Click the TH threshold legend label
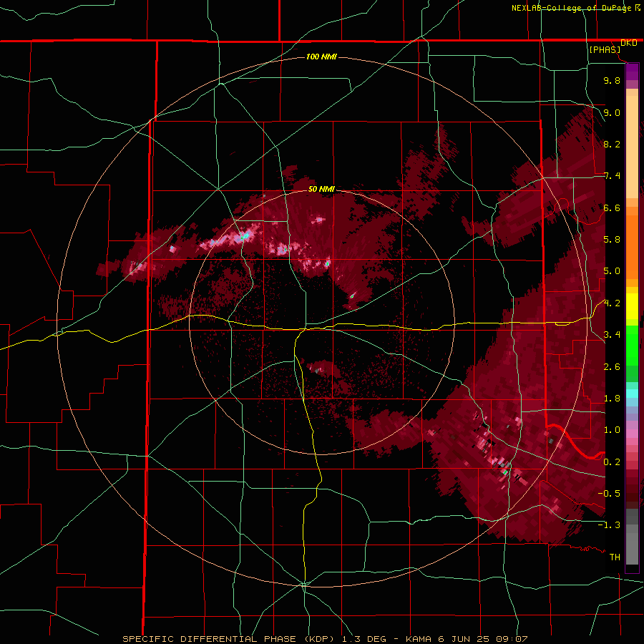Viewport: 644px width, 644px height. click(x=615, y=557)
